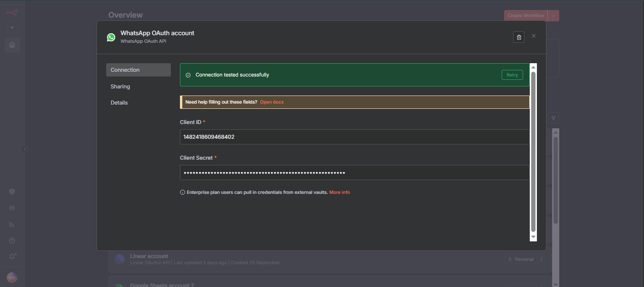Click the WhatsApp logo icon in header
Screen dimensions: 644x287
tap(111, 37)
